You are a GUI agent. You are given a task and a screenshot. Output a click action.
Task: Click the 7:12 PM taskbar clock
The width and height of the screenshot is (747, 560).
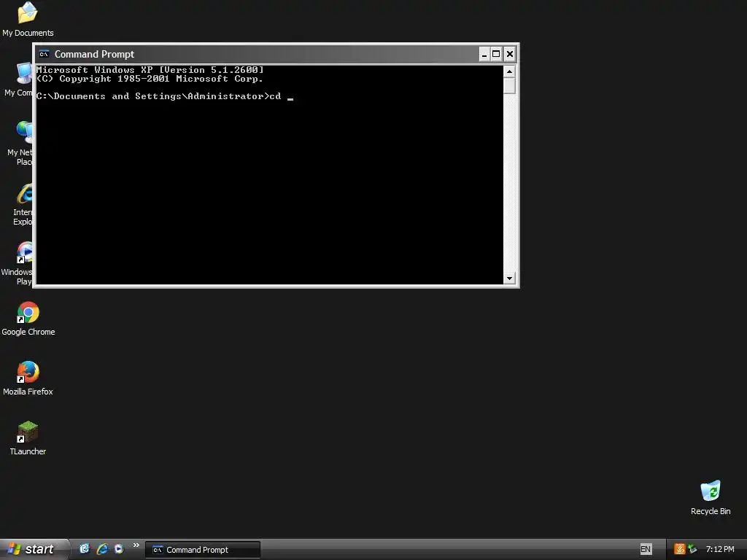(x=720, y=549)
